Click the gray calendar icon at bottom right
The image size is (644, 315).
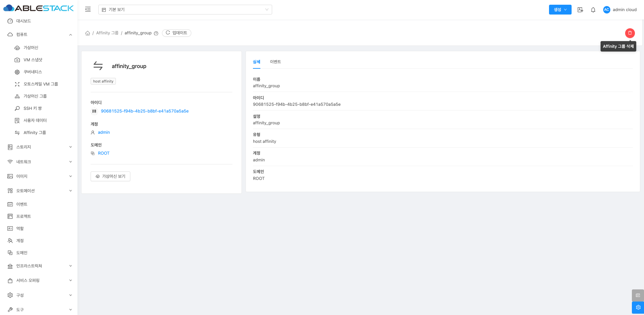(638, 295)
